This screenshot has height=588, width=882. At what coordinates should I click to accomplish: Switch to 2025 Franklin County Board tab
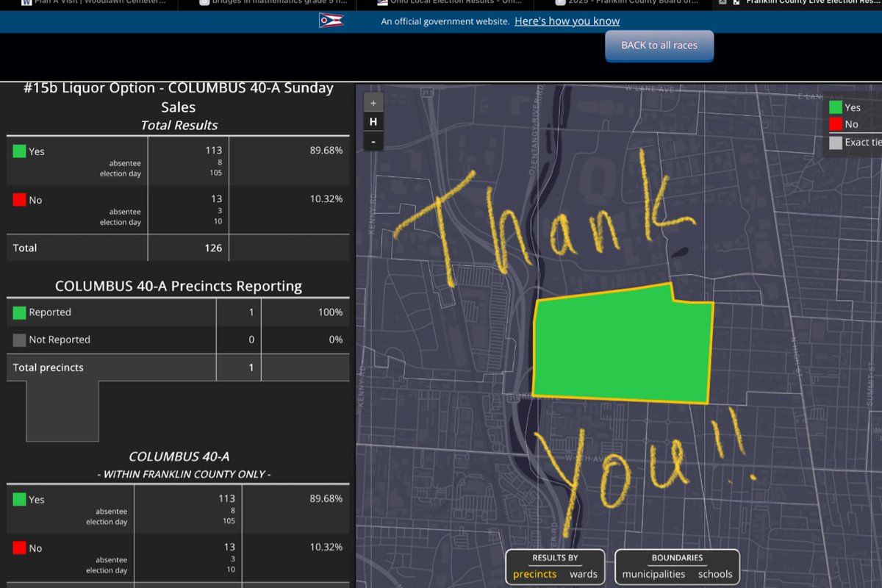[625, 3]
